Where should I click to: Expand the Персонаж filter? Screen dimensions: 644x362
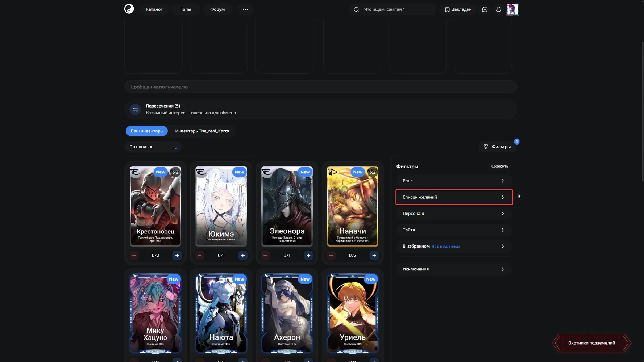454,214
